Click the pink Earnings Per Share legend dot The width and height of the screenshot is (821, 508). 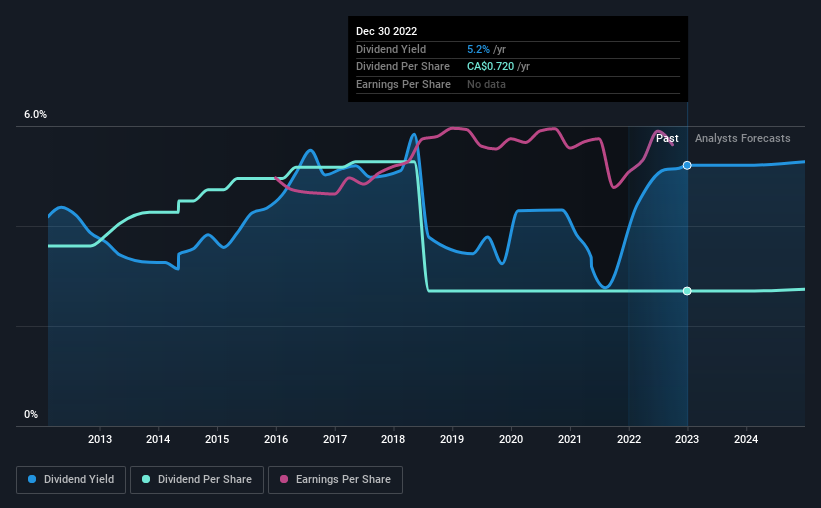[x=284, y=479]
